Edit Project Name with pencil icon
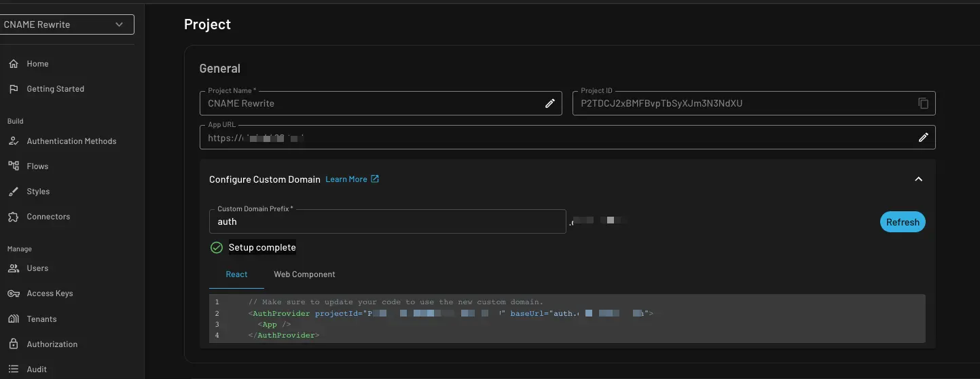Screen dimensions: 980x379 (x=550, y=103)
